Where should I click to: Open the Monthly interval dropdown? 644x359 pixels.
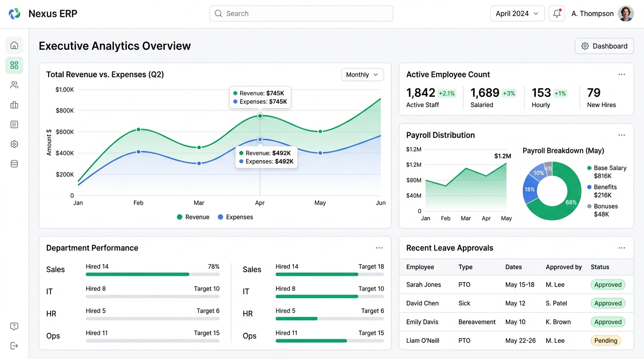(x=362, y=75)
